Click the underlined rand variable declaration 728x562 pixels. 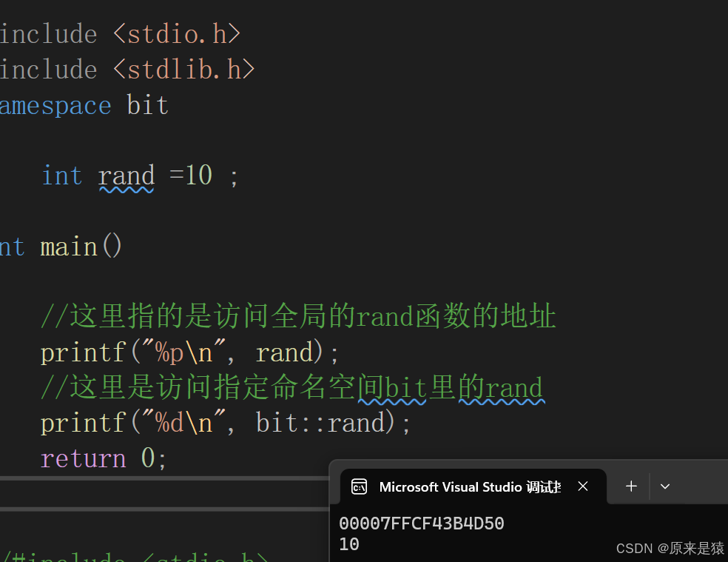point(127,175)
